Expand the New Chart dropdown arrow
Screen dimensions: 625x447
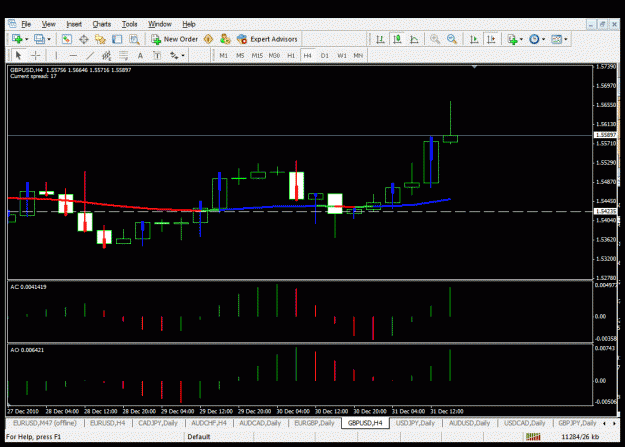click(26, 39)
